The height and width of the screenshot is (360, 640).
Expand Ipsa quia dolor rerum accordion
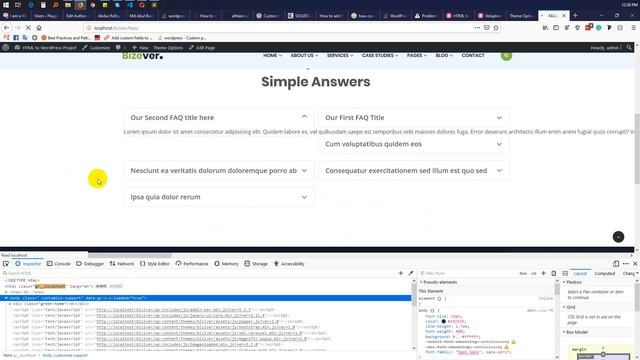tap(219, 197)
